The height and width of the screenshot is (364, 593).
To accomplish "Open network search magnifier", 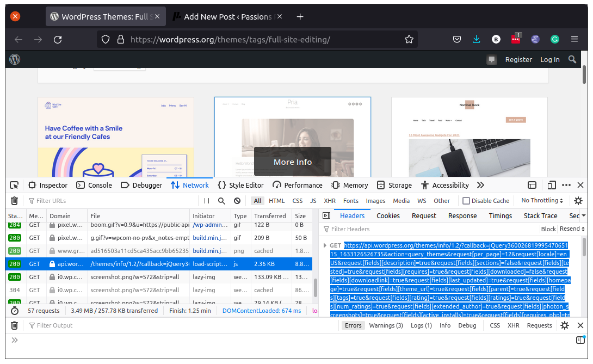I will click(221, 201).
